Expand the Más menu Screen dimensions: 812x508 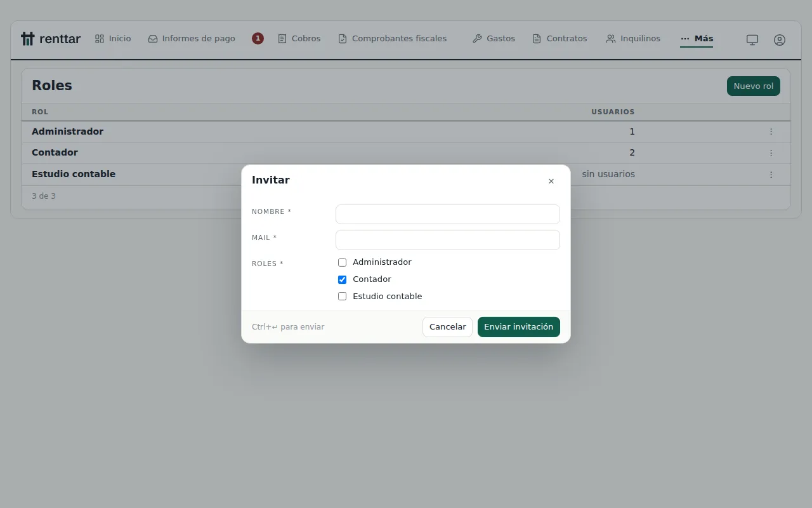[697, 39]
